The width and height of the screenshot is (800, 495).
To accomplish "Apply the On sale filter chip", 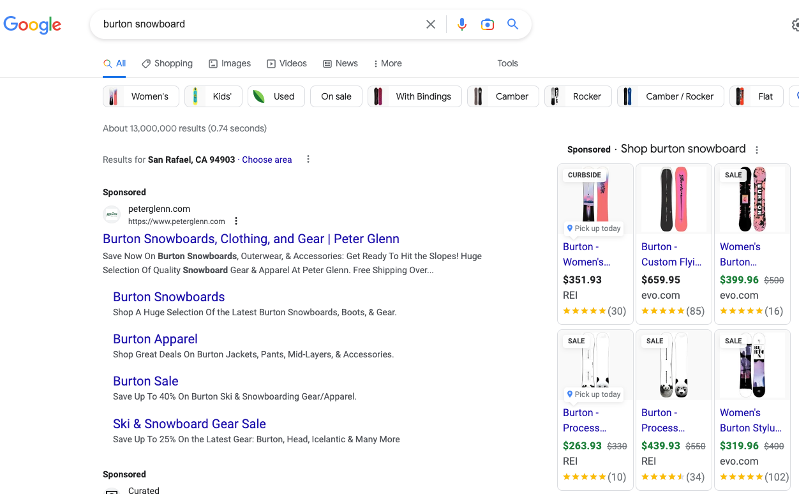I will click(x=336, y=96).
